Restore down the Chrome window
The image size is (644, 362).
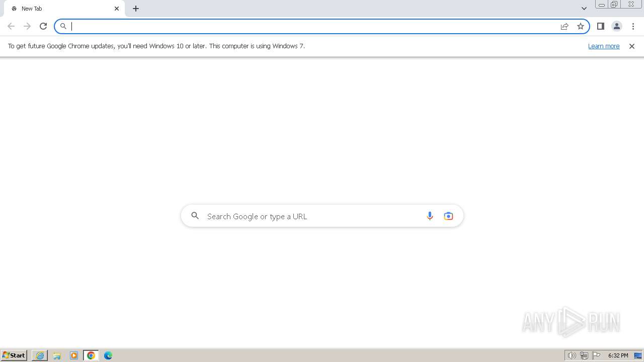[614, 5]
